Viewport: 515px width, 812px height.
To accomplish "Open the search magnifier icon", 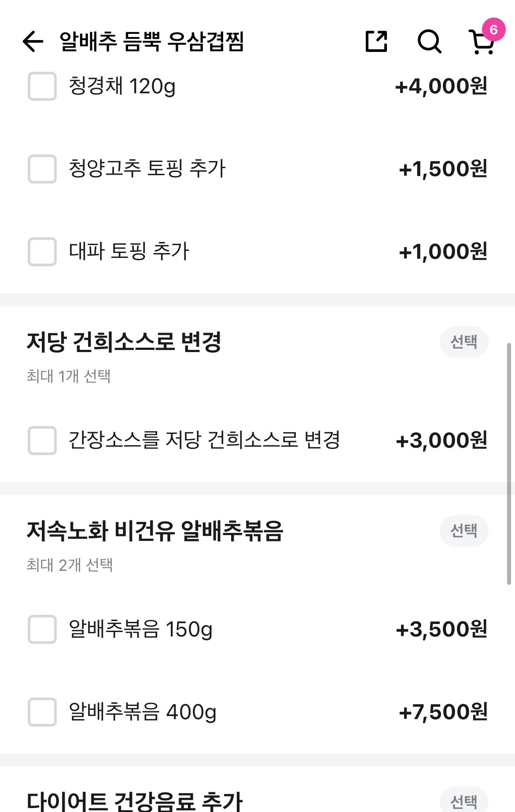I will tap(429, 42).
